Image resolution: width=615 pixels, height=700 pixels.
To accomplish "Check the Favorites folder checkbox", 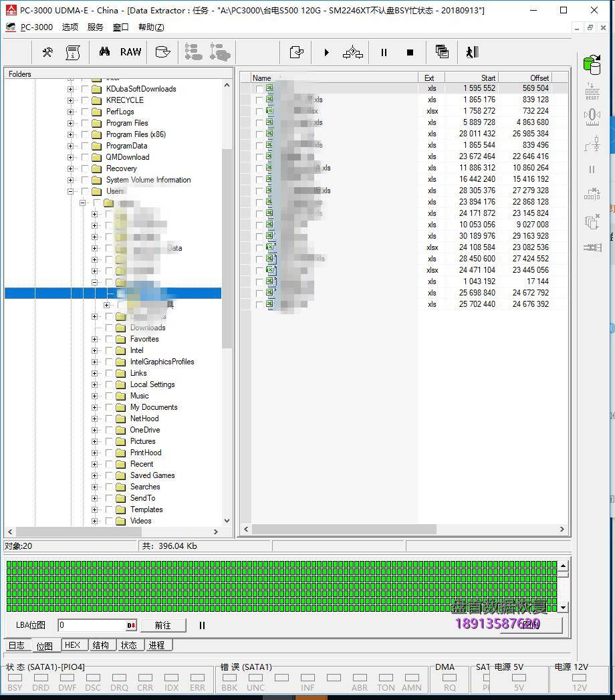I will 109,339.
